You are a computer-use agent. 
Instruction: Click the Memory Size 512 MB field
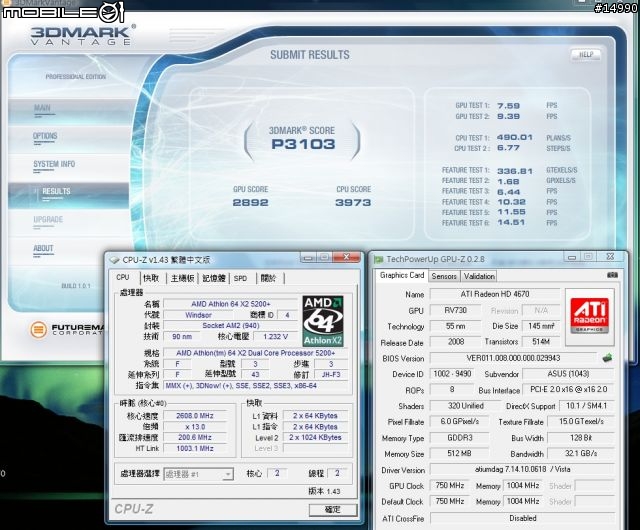[x=460, y=454]
